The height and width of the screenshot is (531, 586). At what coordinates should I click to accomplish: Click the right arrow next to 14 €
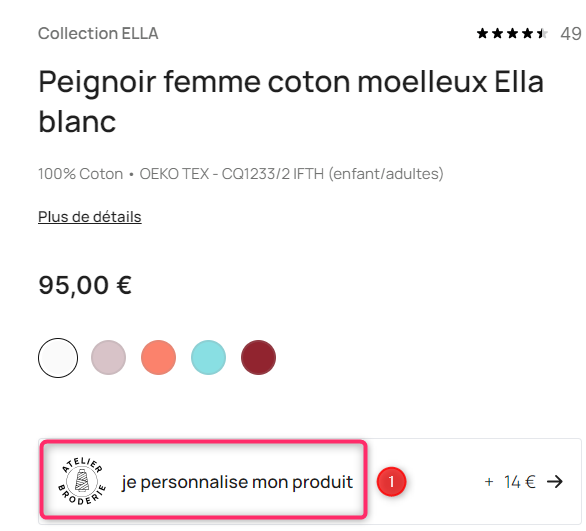click(x=555, y=482)
